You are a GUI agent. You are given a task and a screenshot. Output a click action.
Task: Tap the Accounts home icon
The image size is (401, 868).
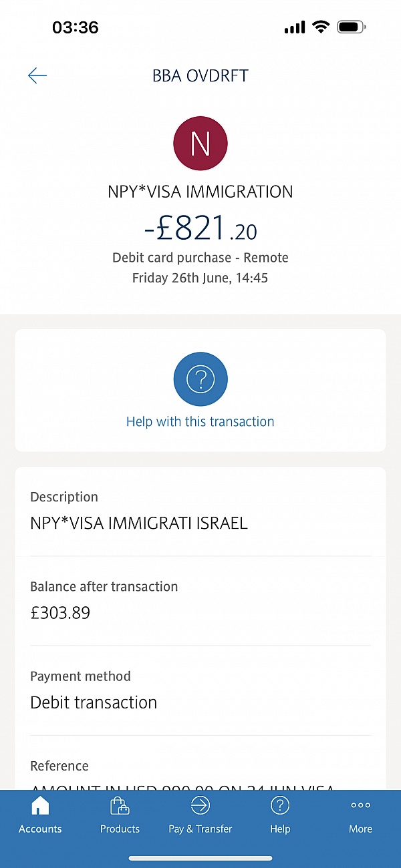coord(40,806)
